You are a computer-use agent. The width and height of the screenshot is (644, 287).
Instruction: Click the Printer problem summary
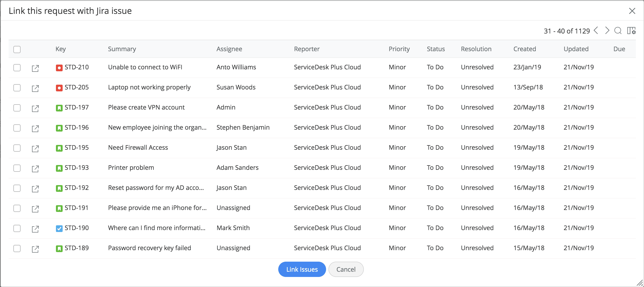pyautogui.click(x=131, y=168)
